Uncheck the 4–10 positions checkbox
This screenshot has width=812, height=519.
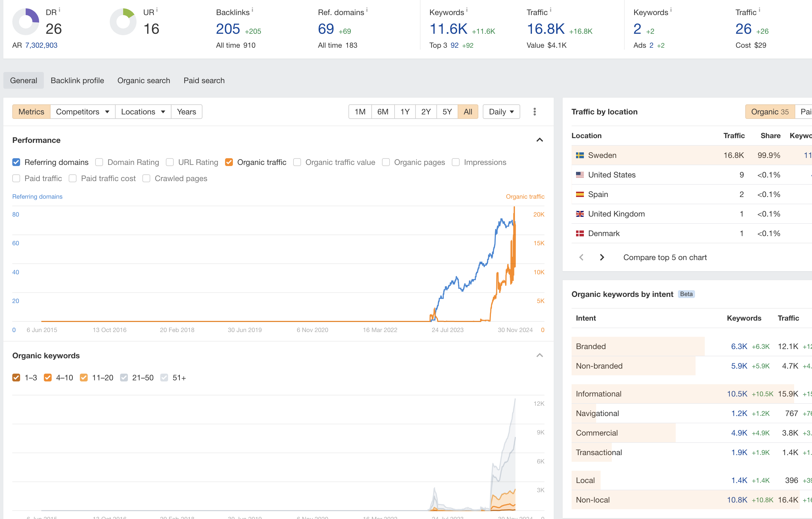48,378
